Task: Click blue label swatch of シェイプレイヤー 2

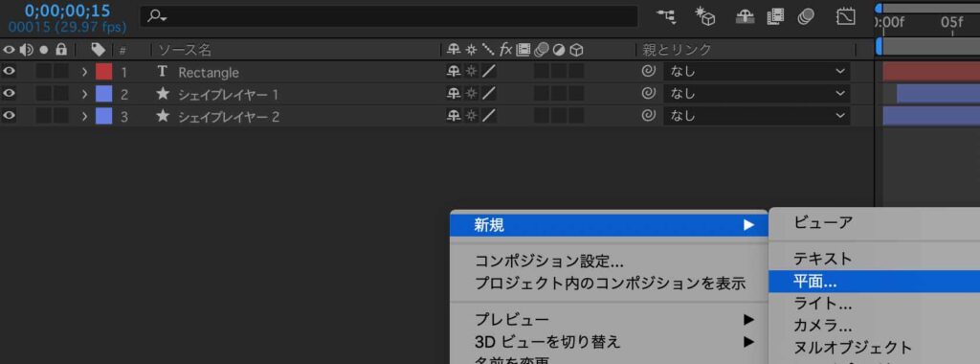Action: (x=103, y=116)
